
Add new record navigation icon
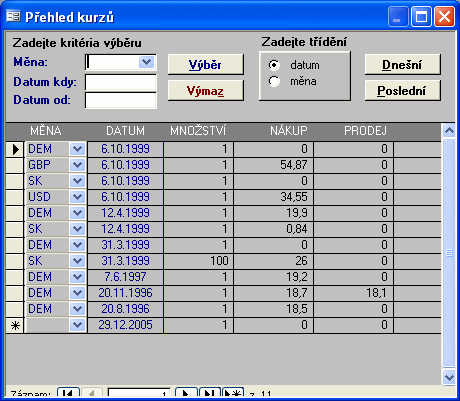(233, 394)
